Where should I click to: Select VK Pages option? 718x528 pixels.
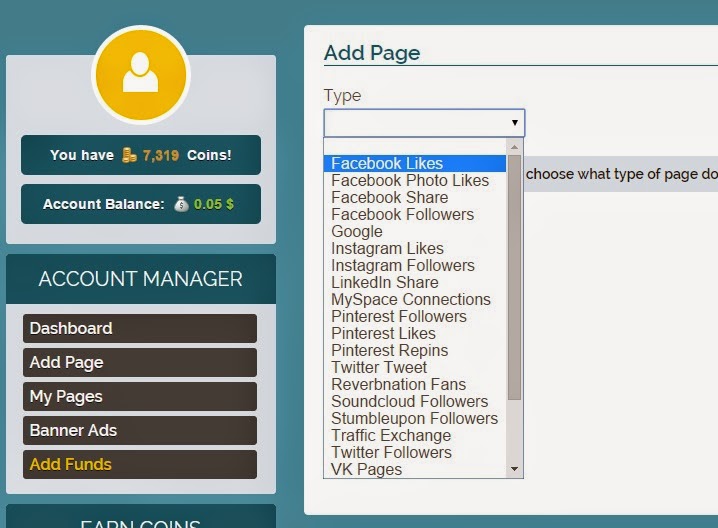[x=414, y=469]
